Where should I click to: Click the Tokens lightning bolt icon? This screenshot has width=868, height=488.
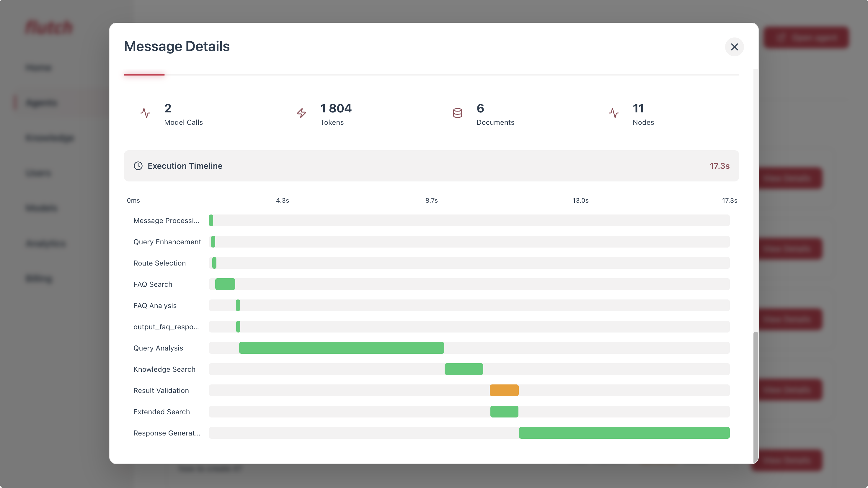click(x=301, y=113)
